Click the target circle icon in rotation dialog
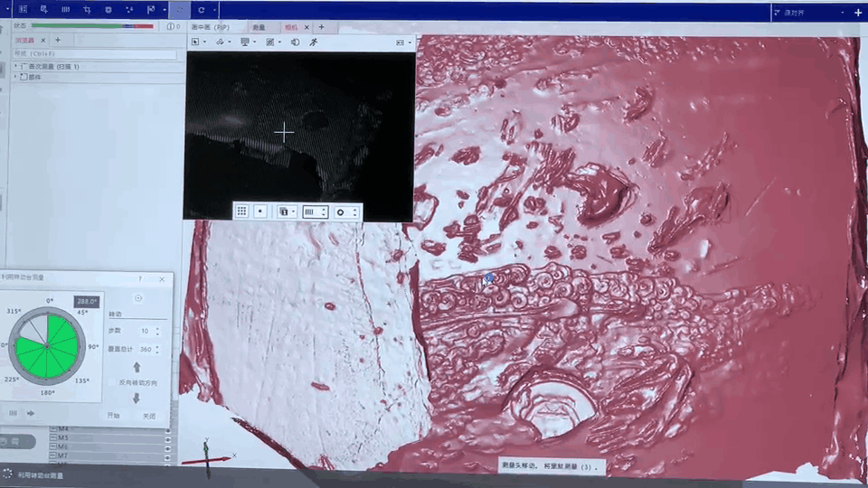 click(x=138, y=298)
